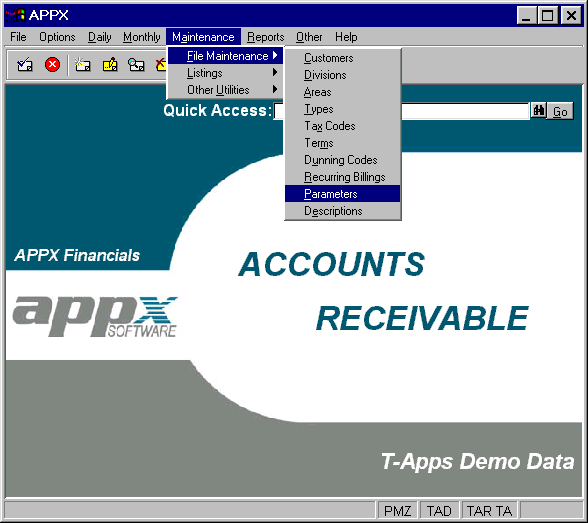Expand the File Maintenance submenu

coord(225,56)
